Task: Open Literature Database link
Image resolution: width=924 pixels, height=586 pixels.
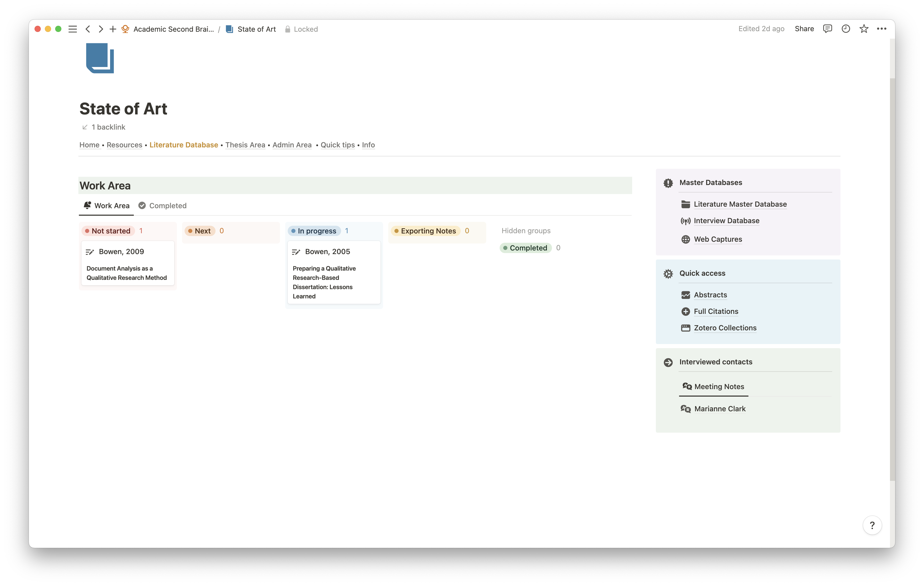Action: click(184, 145)
